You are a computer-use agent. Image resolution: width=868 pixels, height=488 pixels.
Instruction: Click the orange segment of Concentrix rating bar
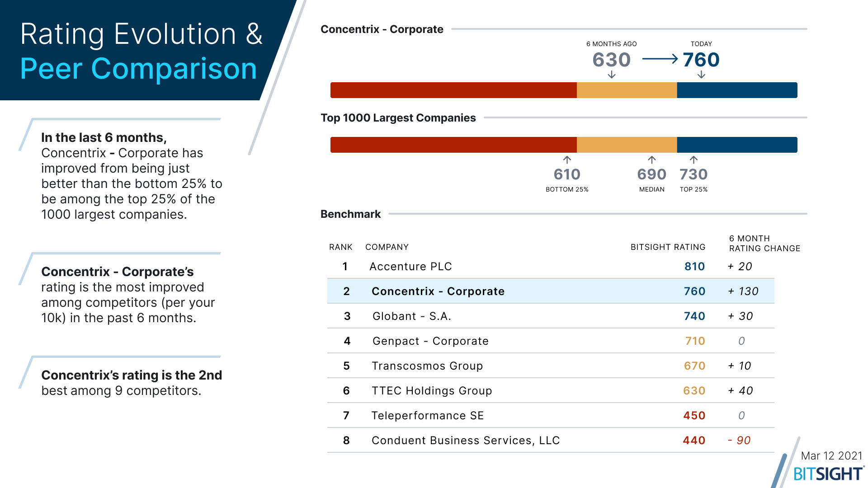[x=627, y=90]
